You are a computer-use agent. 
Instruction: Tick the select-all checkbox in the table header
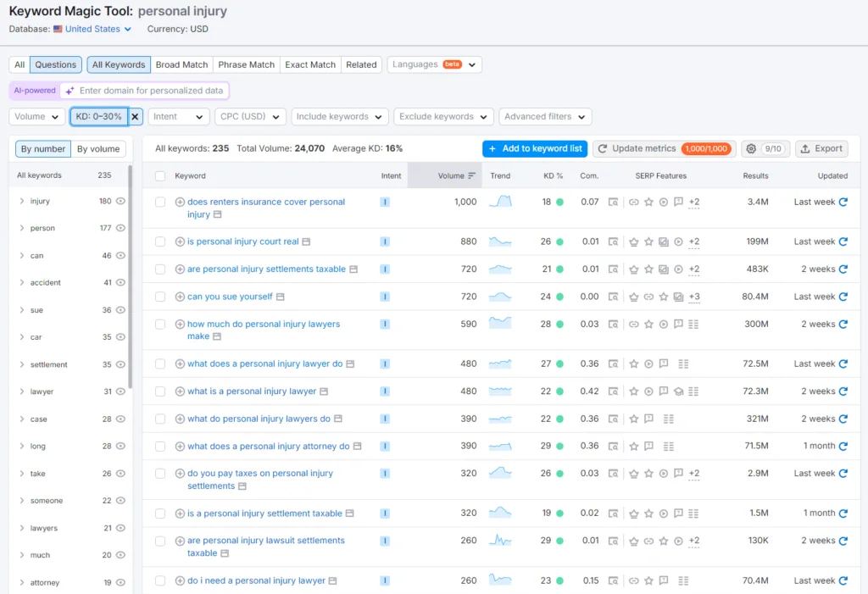(160, 176)
